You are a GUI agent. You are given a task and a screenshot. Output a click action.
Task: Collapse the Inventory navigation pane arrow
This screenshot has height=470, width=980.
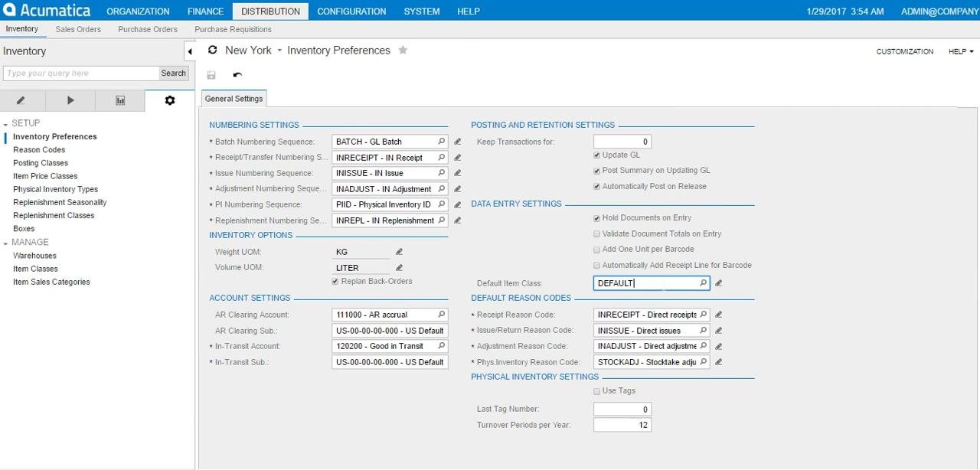coord(190,51)
